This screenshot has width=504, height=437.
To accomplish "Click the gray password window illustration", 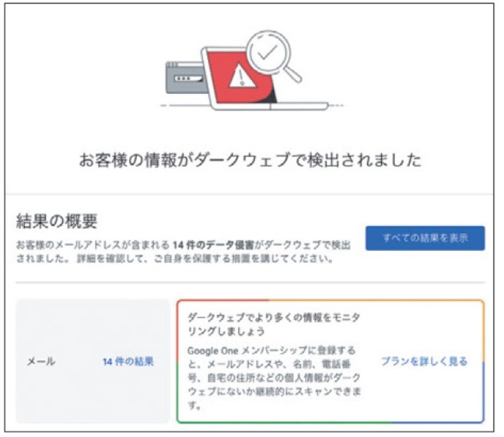I will (x=185, y=78).
